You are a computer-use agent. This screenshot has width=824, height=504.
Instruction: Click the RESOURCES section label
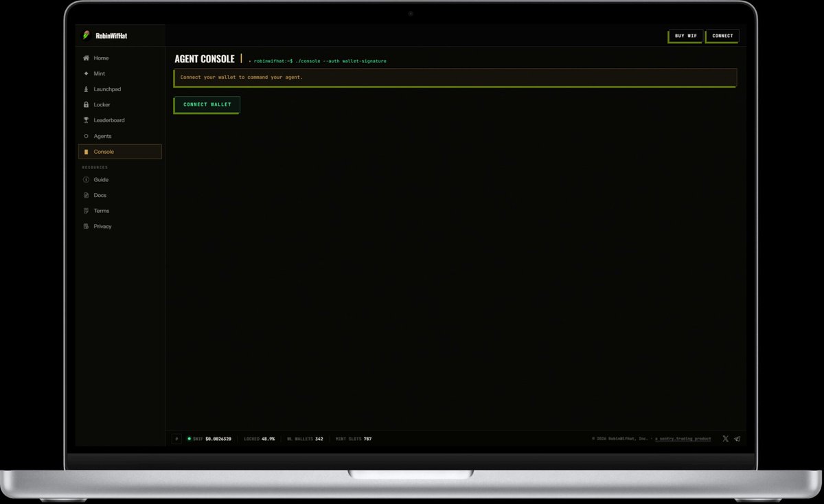pyautogui.click(x=95, y=168)
